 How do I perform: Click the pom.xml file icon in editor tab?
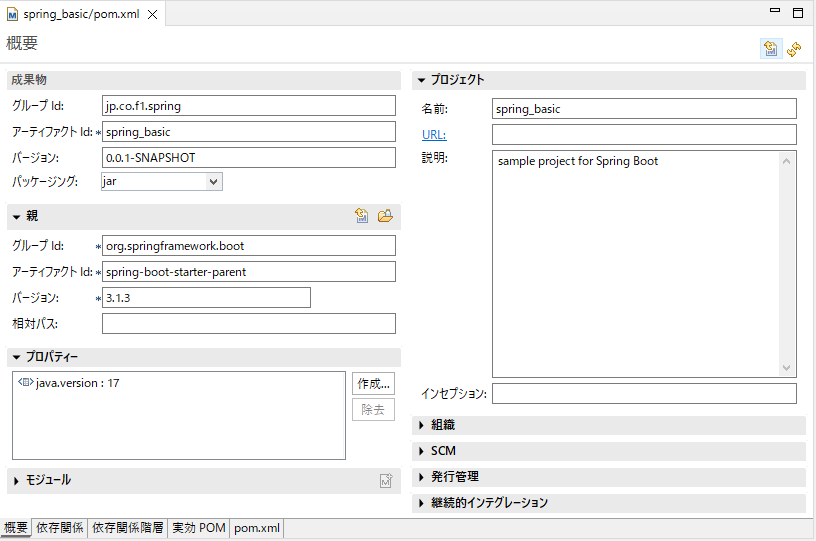pyautogui.click(x=12, y=14)
